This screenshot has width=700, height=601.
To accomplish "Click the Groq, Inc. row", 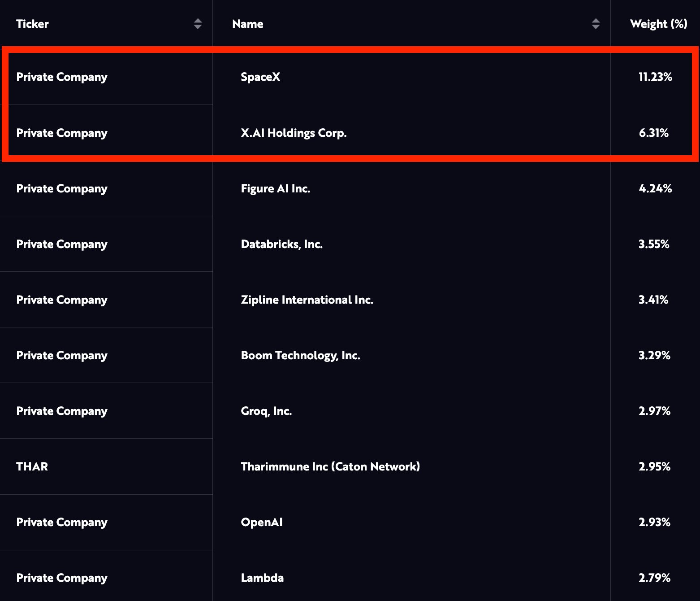I will tap(266, 411).
